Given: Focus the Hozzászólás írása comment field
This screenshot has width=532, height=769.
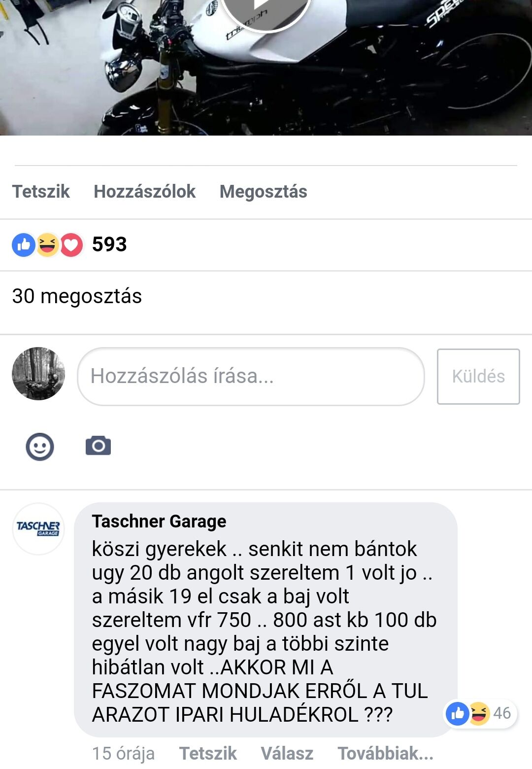Looking at the screenshot, I should tap(251, 377).
